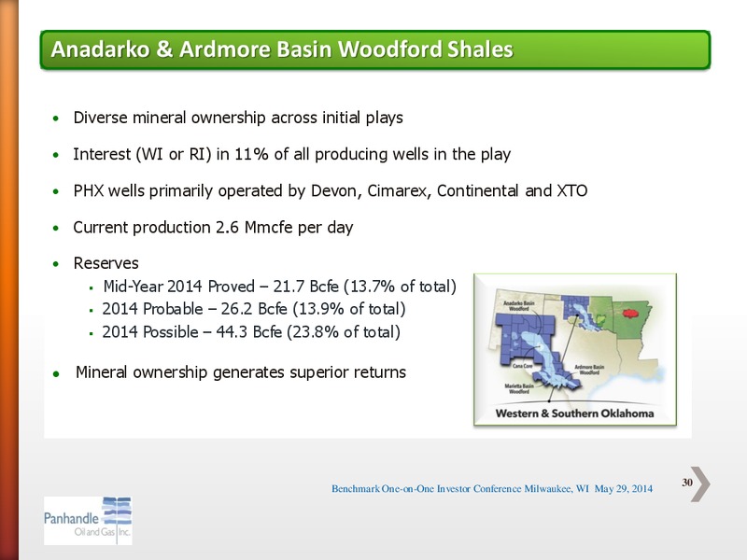Image resolution: width=747 pixels, height=560 pixels.
Task: Select 'Mid-Year 2014 Proved – 21.7 Bcfe' line
Action: click(x=279, y=287)
